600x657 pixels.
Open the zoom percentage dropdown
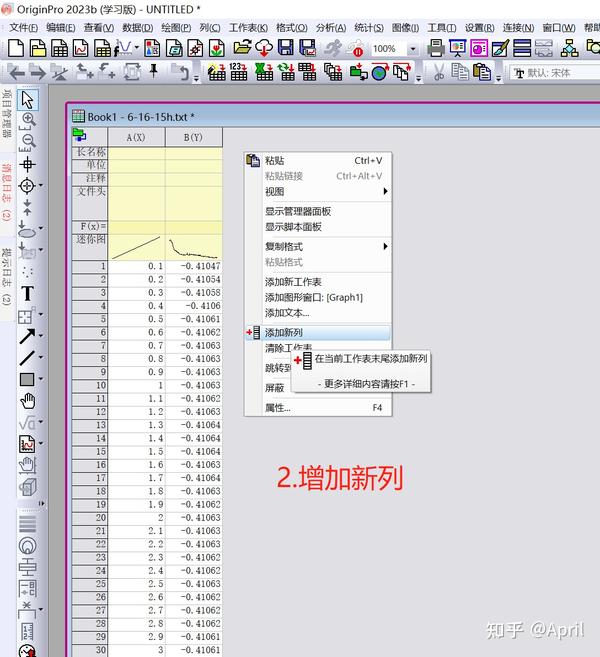[x=413, y=49]
